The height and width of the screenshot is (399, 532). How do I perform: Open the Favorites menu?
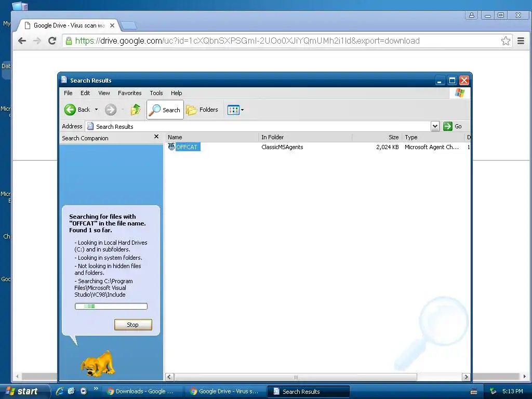(129, 93)
